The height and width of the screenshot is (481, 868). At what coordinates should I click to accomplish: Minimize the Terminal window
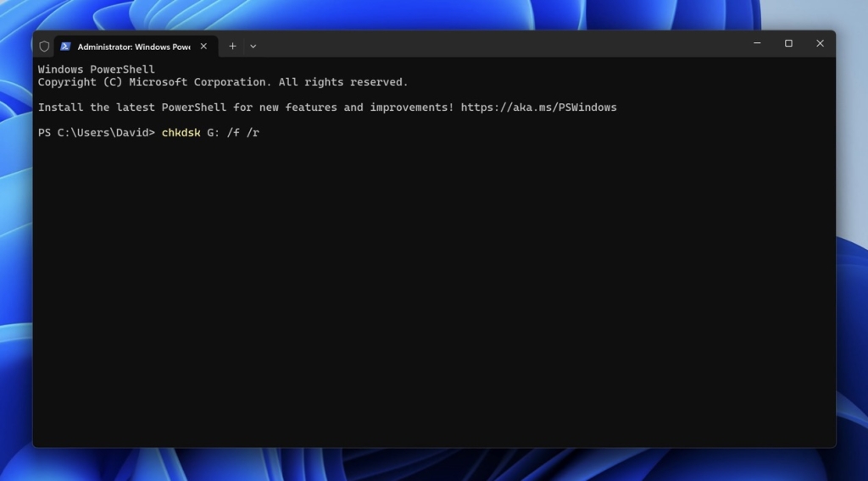pos(757,43)
